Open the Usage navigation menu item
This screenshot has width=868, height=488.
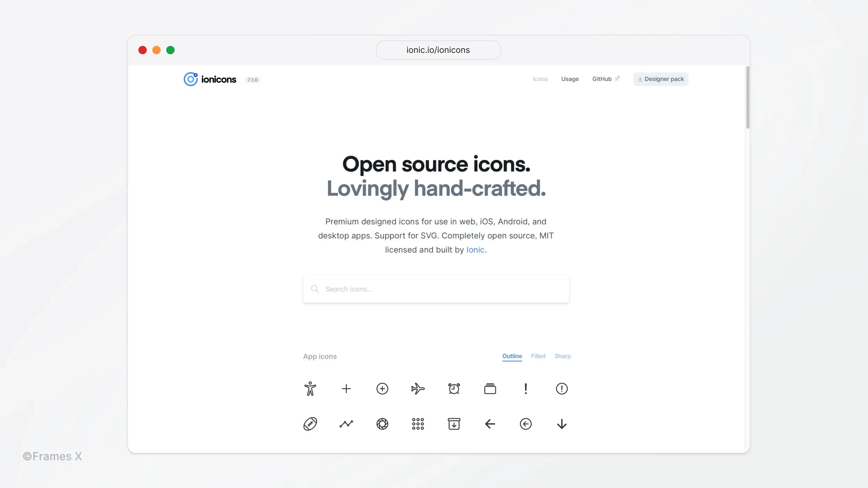coord(570,79)
